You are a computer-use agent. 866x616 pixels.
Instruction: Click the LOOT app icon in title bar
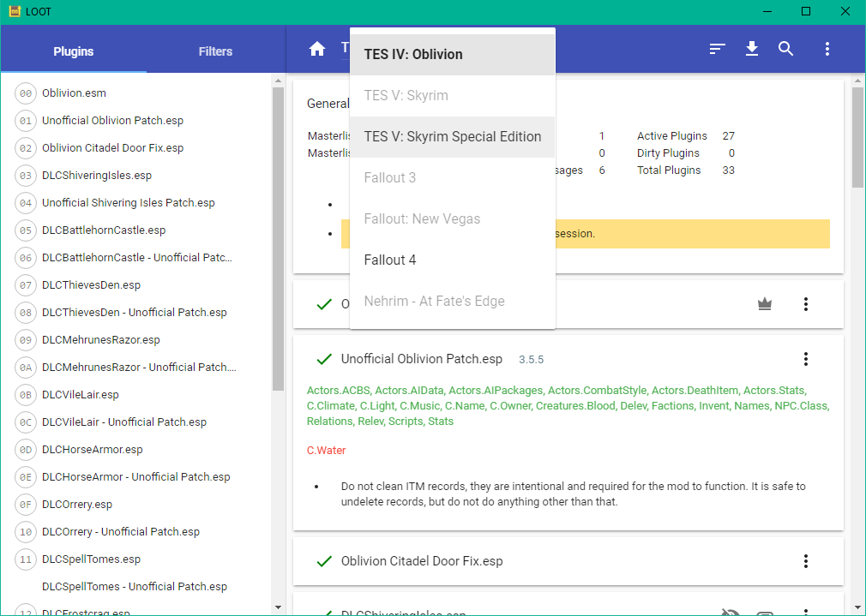pyautogui.click(x=15, y=12)
